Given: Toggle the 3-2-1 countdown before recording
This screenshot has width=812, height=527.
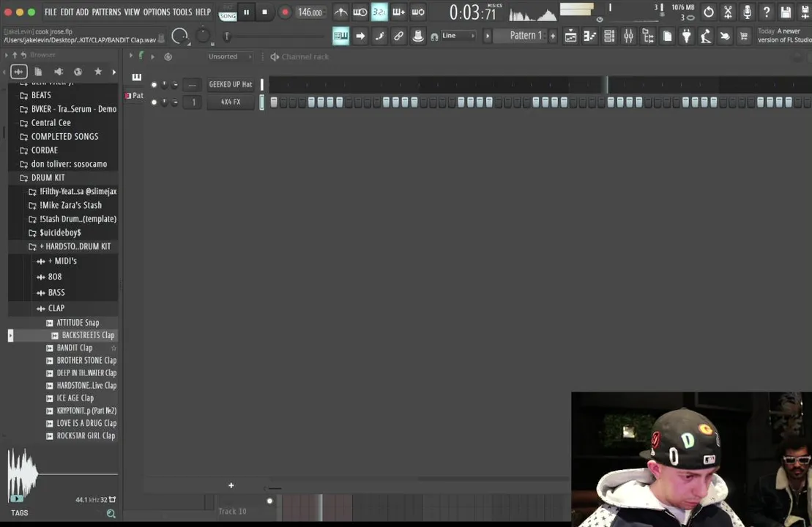Looking at the screenshot, I should pyautogui.click(x=379, y=12).
